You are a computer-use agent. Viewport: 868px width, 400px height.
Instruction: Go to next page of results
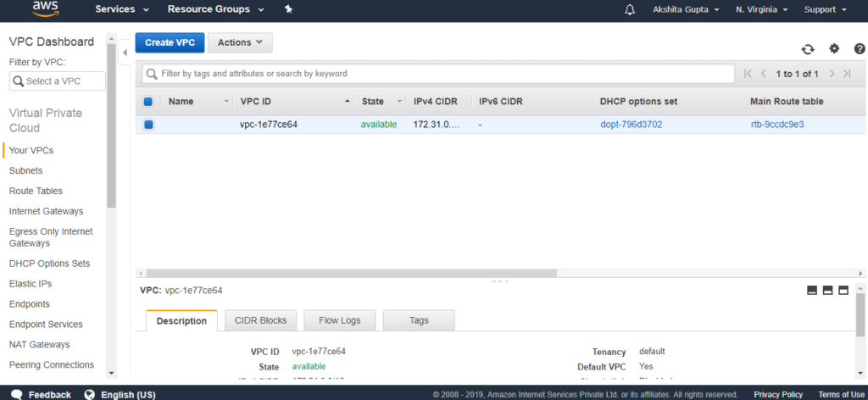coord(832,74)
